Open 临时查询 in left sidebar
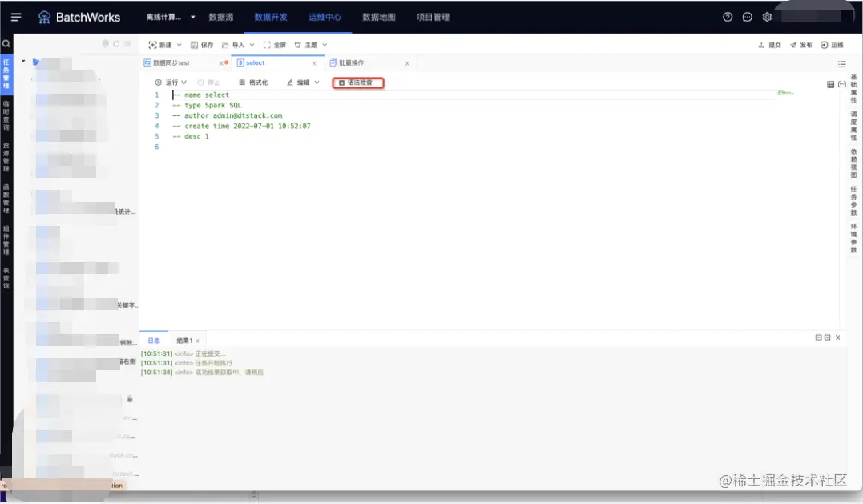This screenshot has width=863, height=504. tap(6, 115)
